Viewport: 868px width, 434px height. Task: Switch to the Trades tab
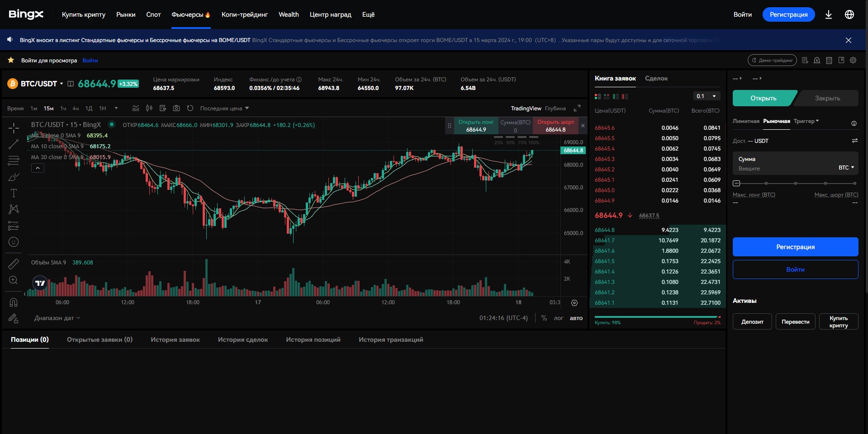coord(656,79)
